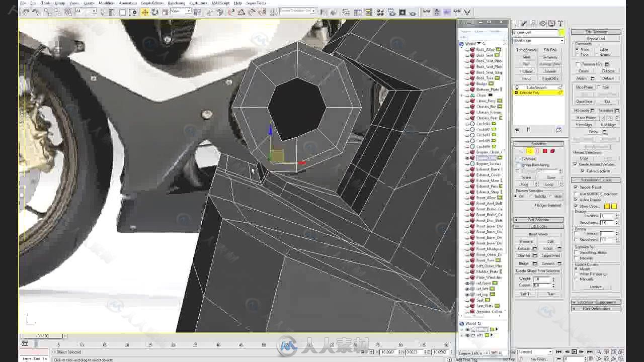Toggle Ignore Backfacing checkbox
Viewport: 644px width, 362px height.
(x=518, y=165)
